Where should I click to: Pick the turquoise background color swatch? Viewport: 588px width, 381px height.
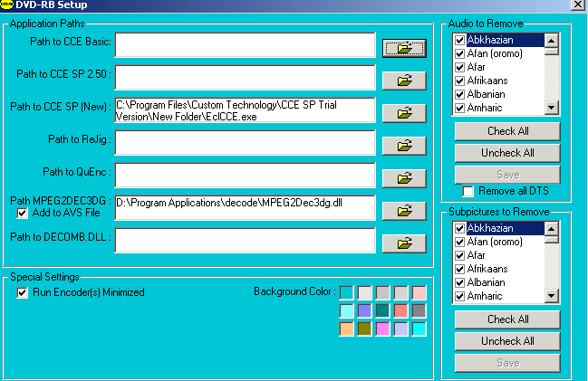pos(346,292)
